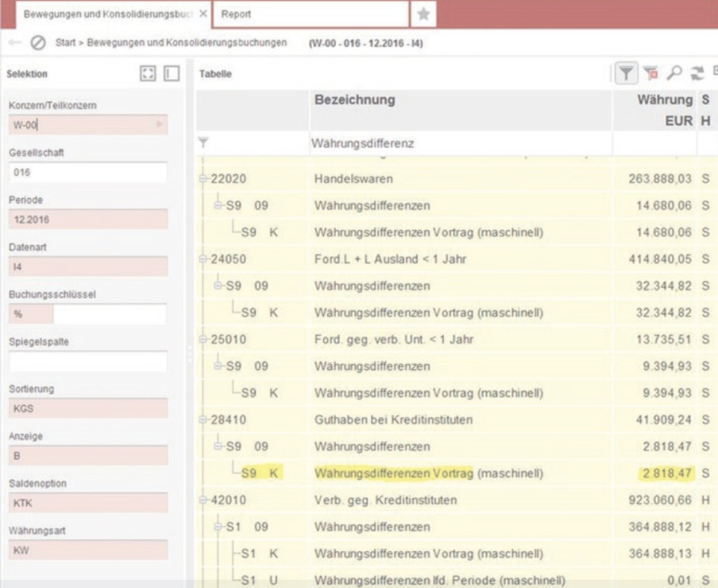The image size is (718, 588).
Task: Open the Konzern/Teilkonzern field arrow
Action: click(x=159, y=125)
